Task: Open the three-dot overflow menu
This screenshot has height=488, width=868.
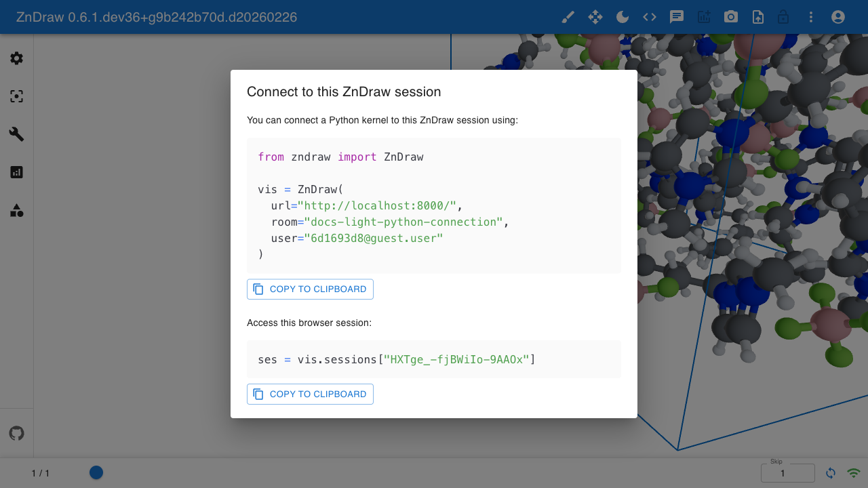Action: tap(811, 17)
